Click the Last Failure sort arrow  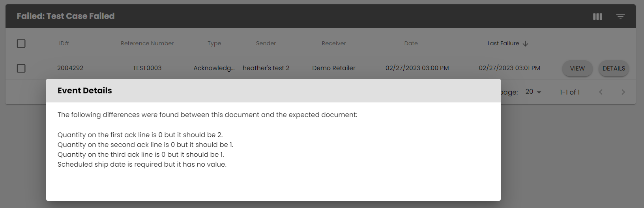525,44
